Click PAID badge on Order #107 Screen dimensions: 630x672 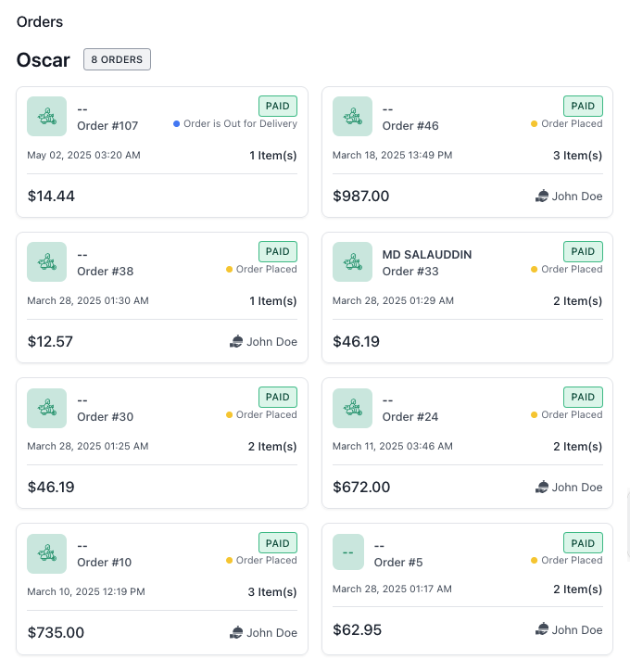point(278,106)
